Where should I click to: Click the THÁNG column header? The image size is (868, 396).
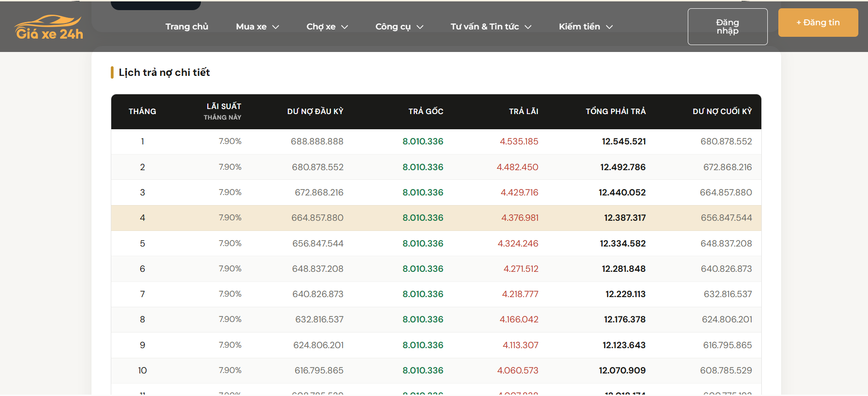pos(143,111)
